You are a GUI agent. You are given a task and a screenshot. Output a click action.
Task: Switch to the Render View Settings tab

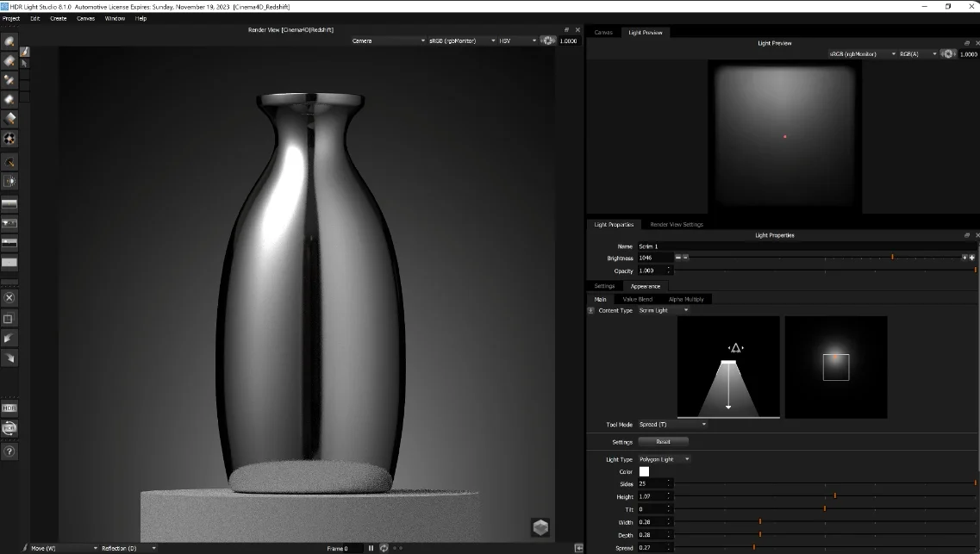[x=677, y=224]
